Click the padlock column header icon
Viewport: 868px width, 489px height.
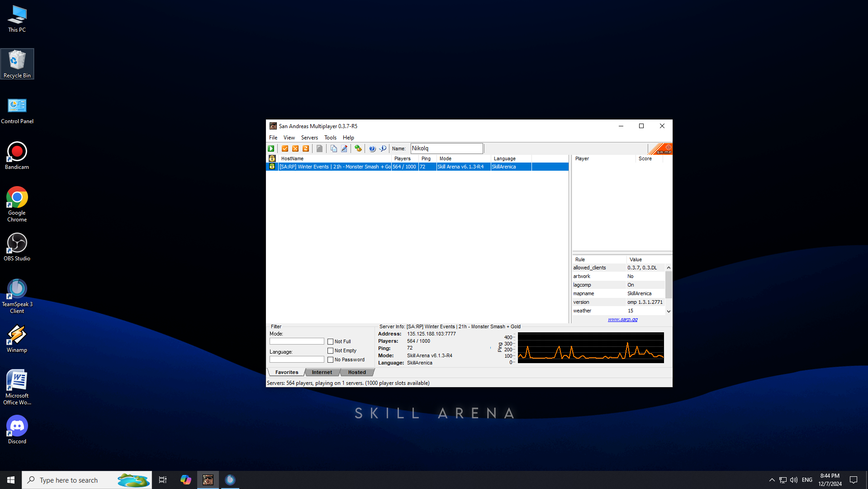[272, 158]
